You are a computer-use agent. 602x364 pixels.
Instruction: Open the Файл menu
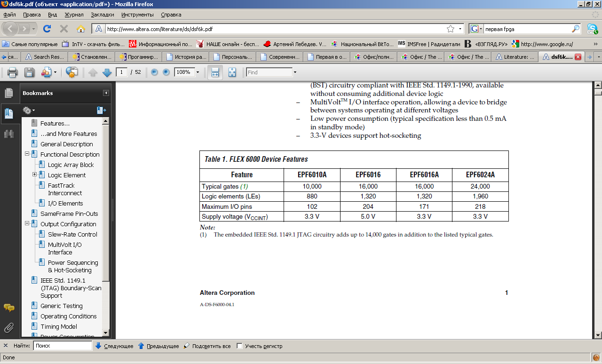click(x=9, y=15)
